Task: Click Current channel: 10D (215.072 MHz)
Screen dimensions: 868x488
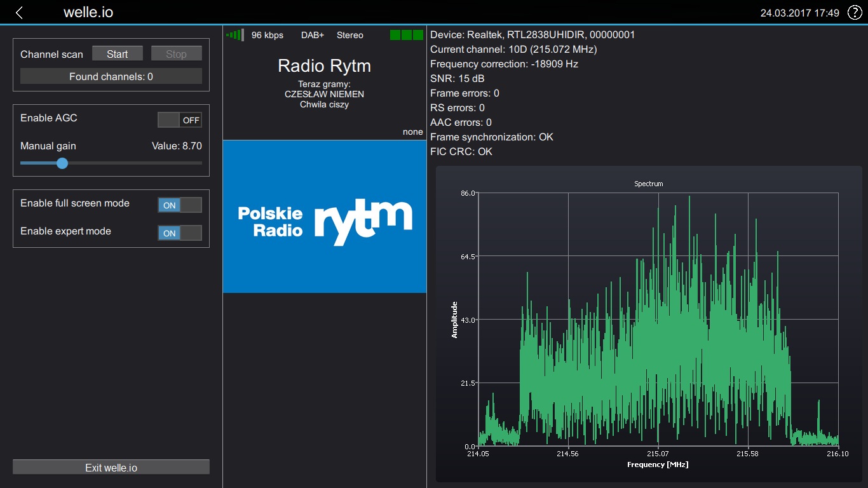Action: 513,49
